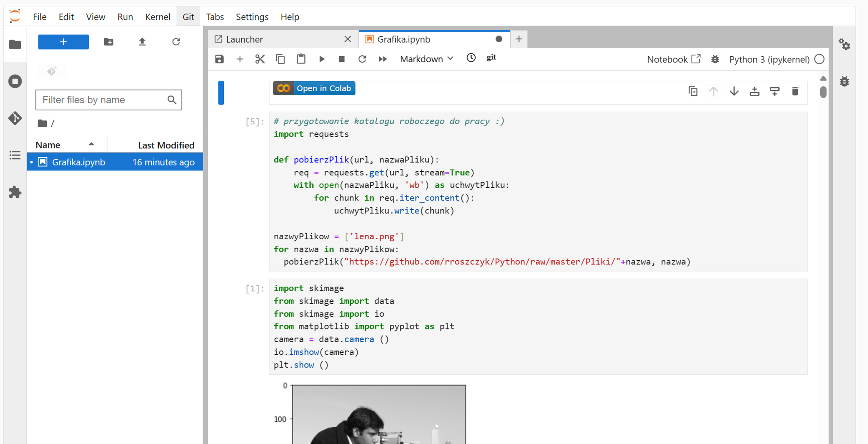Open the Edit menu

click(x=66, y=17)
